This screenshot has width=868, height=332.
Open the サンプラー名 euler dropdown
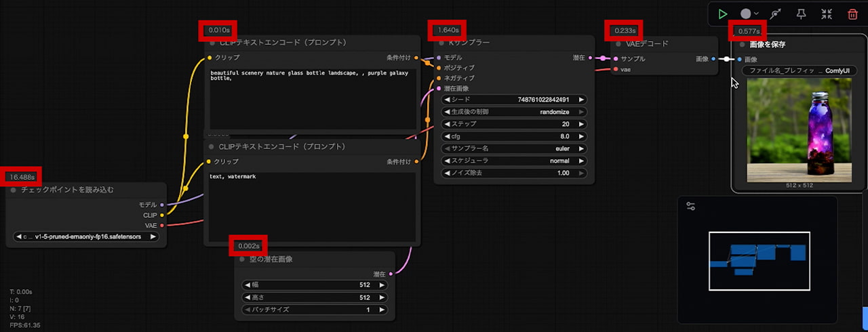pyautogui.click(x=514, y=148)
